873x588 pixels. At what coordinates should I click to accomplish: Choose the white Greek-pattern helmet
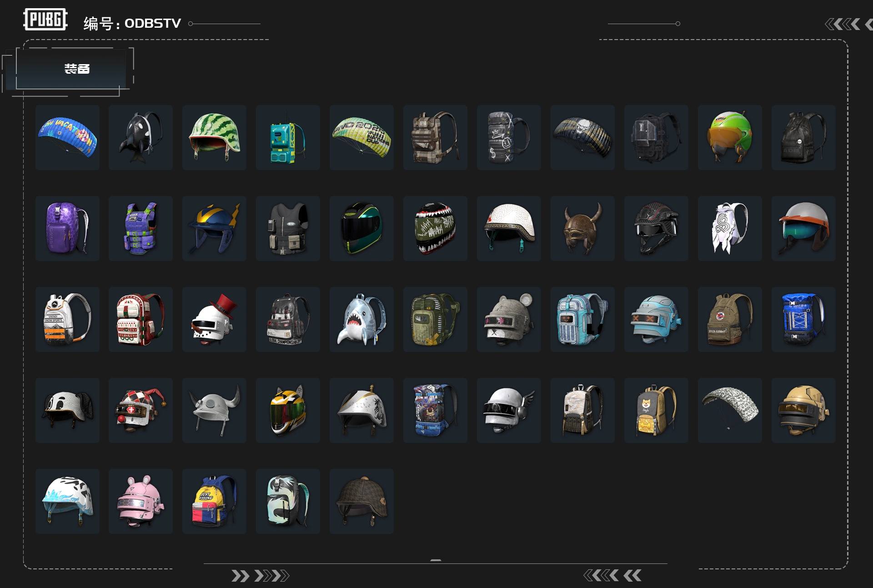(x=509, y=228)
